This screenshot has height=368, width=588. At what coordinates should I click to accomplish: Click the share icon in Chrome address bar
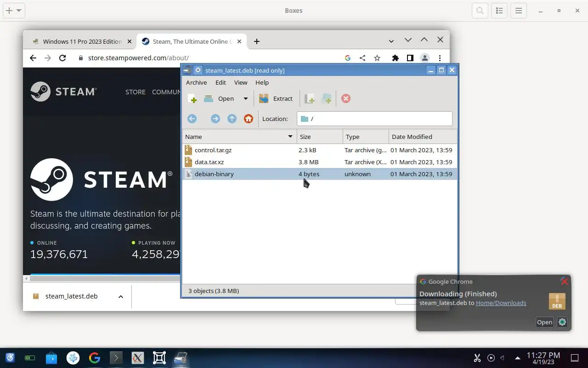click(x=362, y=58)
